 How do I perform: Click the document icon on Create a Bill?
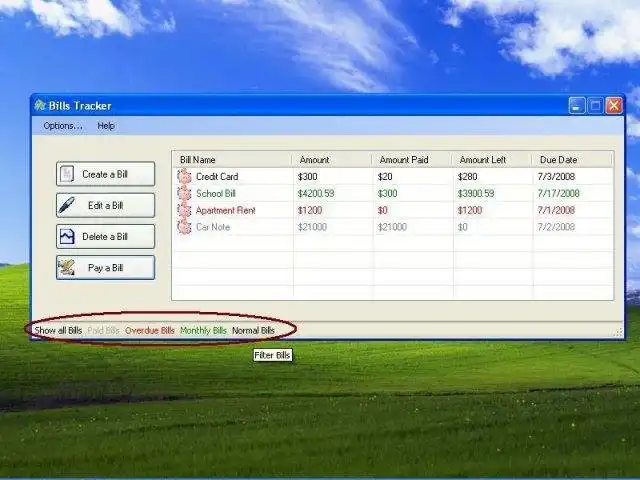[67, 174]
